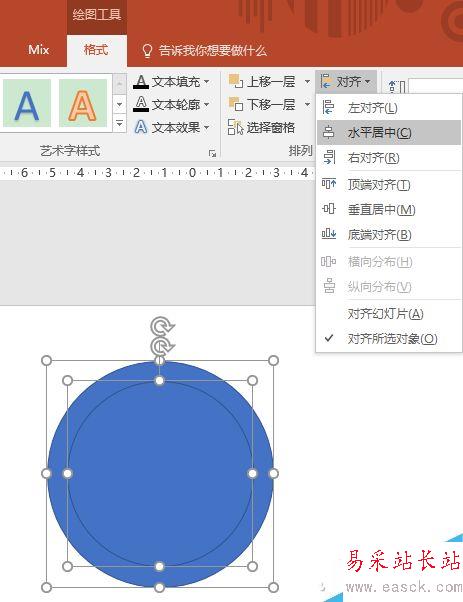Click the Align Right (右对齐) icon
Viewport: 463px width, 602px height.
[x=329, y=157]
